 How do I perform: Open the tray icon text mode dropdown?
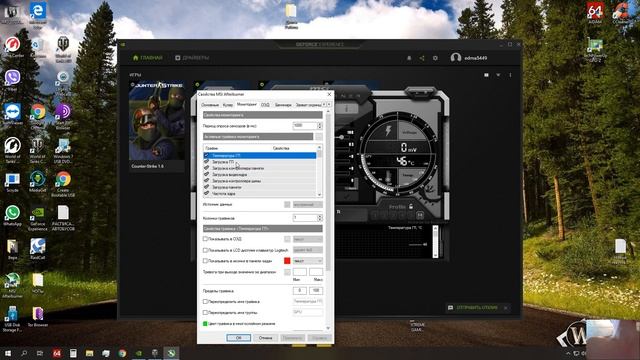tap(307, 260)
